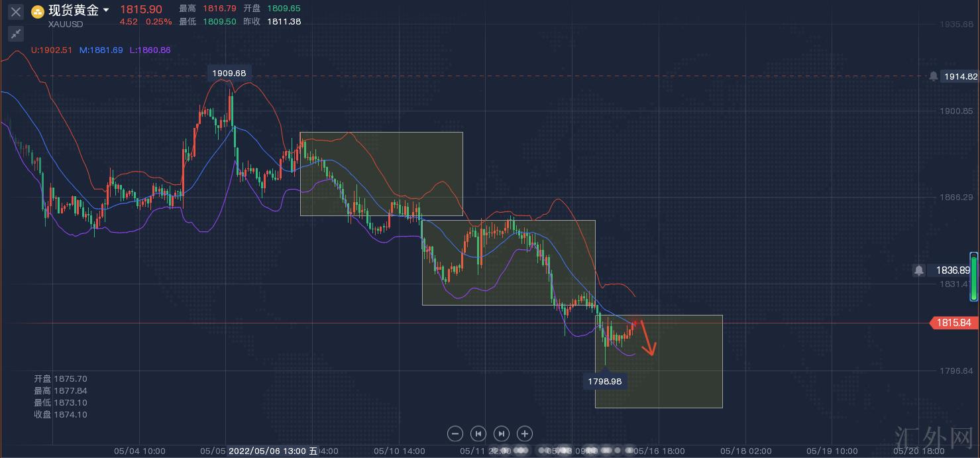
Task: Click the red 1815.84 current price tag
Action: pyautogui.click(x=954, y=323)
